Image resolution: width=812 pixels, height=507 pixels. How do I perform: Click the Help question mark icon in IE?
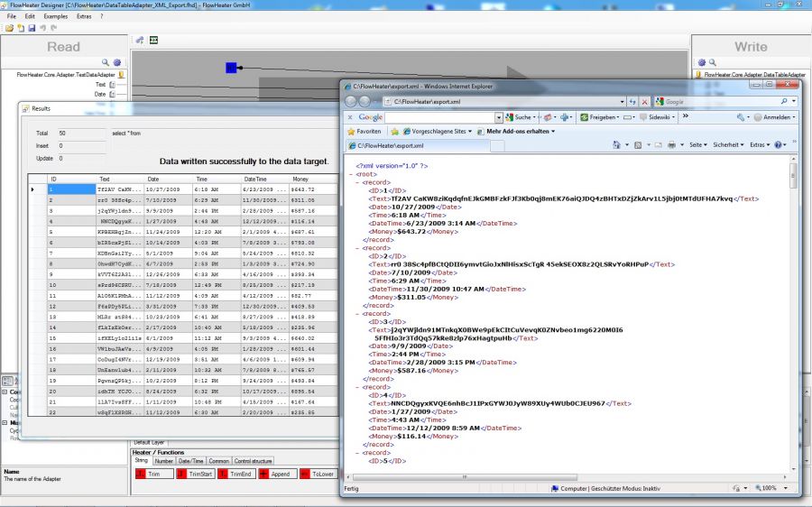[778, 145]
